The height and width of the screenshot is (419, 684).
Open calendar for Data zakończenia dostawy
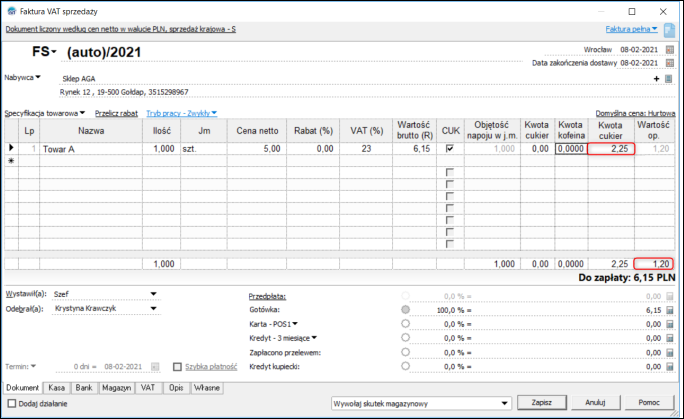point(669,62)
